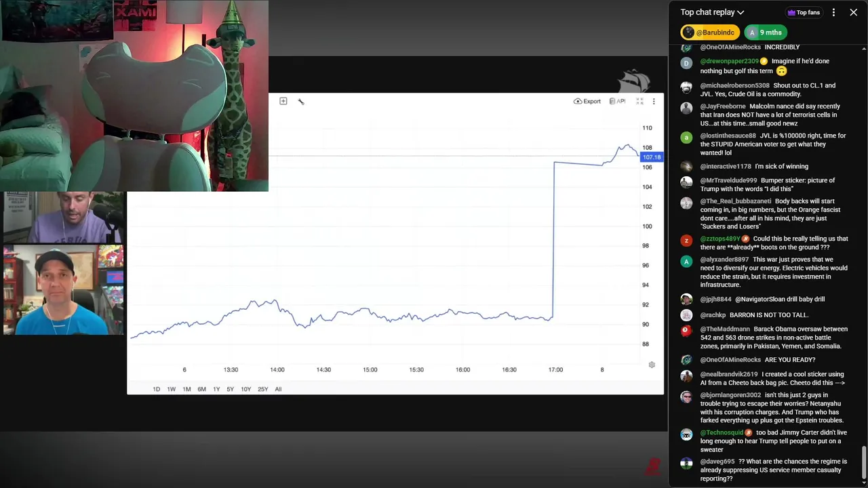Click @drewonpaper2309 member badge emoji
This screenshot has height=488, width=868.
[764, 61]
